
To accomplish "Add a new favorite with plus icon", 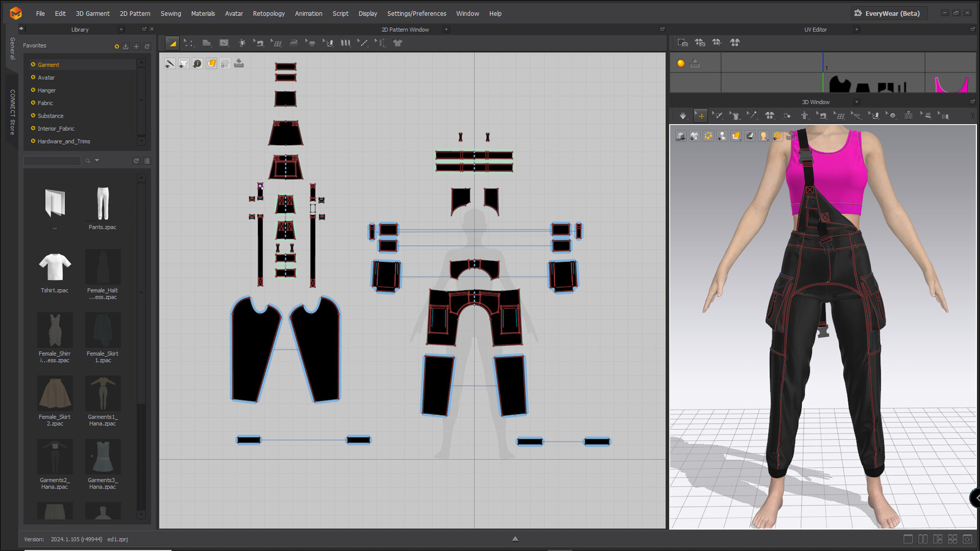I will 137,46.
